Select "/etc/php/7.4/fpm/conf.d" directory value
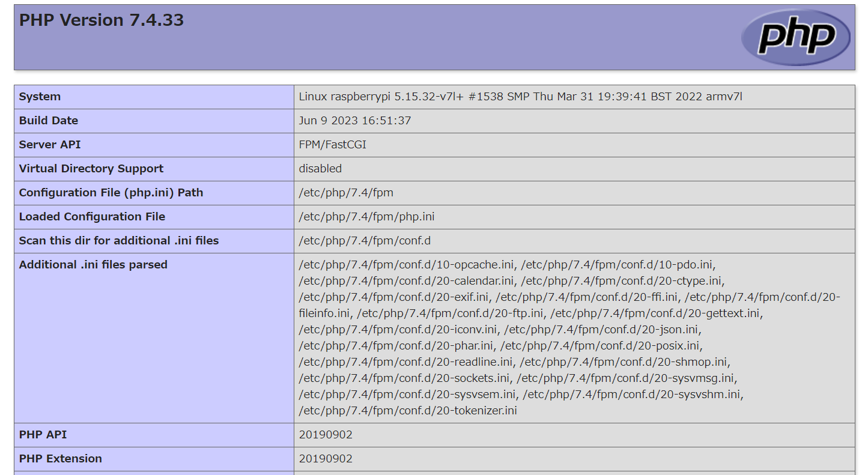The image size is (868, 475). (x=365, y=241)
